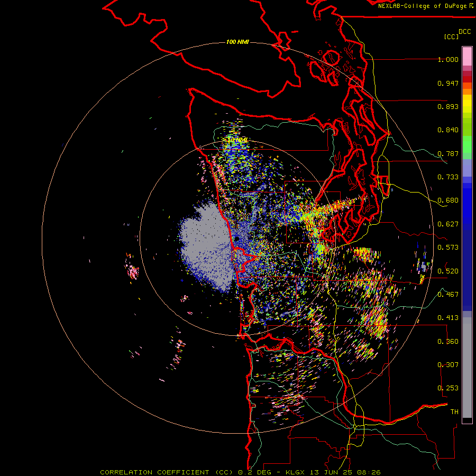This screenshot has height=476, width=476.
Task: Pick the orange segment of the color bar
Action: pyautogui.click(x=467, y=91)
